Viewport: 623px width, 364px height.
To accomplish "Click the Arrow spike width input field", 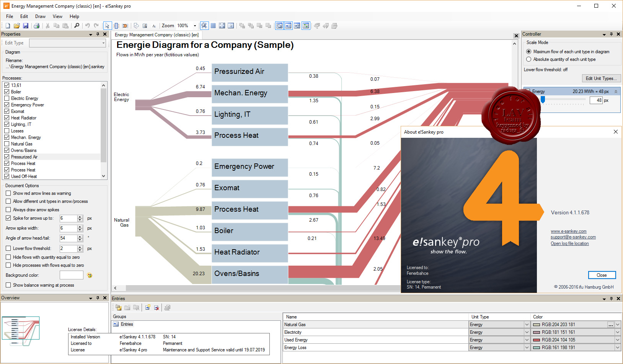I will coord(68,228).
